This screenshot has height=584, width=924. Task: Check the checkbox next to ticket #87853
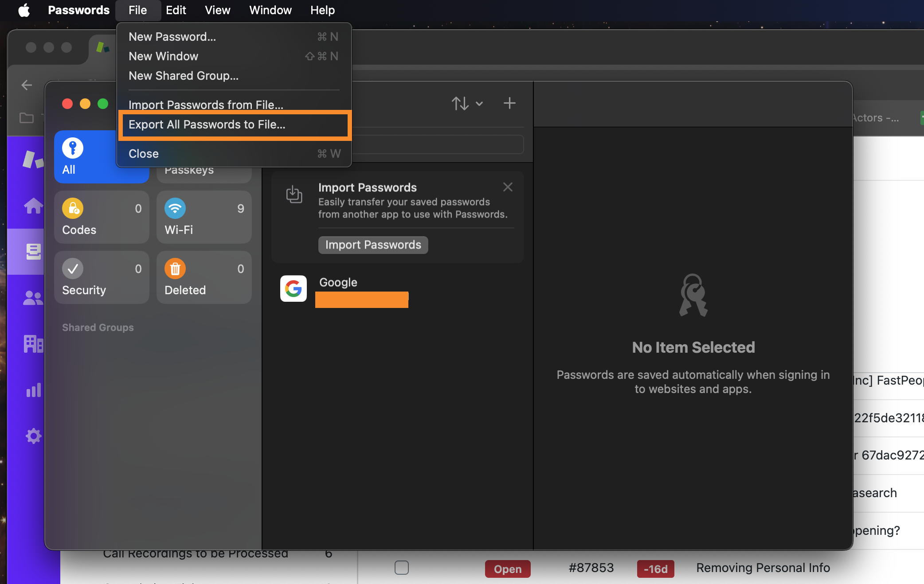coord(401,568)
